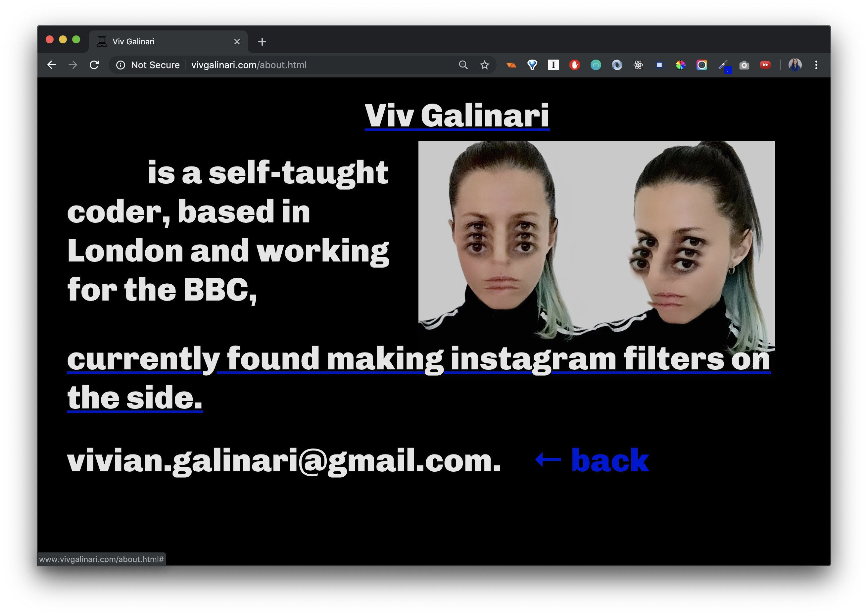Click the vivian.galinari@gmail.com email text
Viewport: 868px width, 615px height.
[x=284, y=461]
